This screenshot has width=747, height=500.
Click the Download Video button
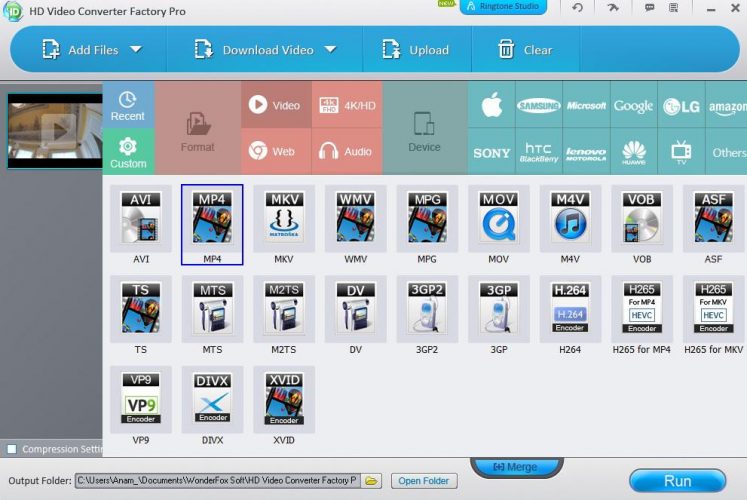254,50
